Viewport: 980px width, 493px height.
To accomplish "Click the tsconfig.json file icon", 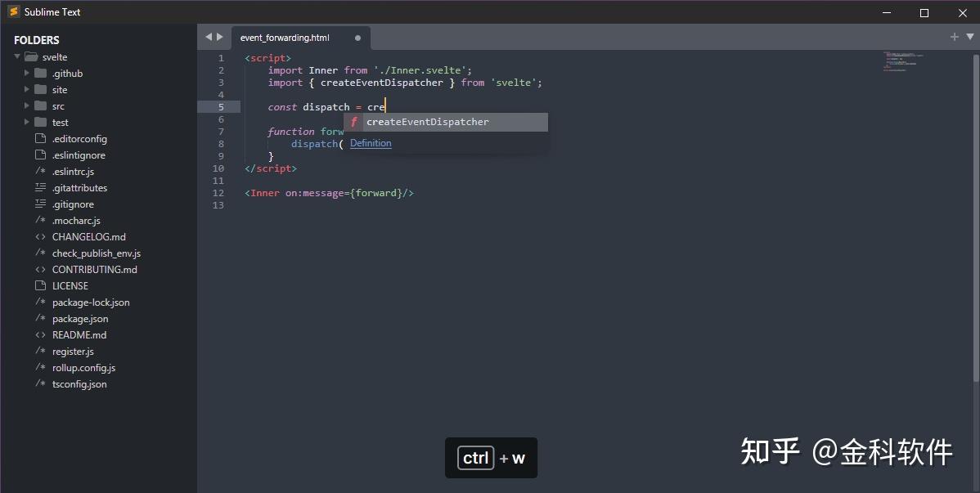I will coord(41,383).
